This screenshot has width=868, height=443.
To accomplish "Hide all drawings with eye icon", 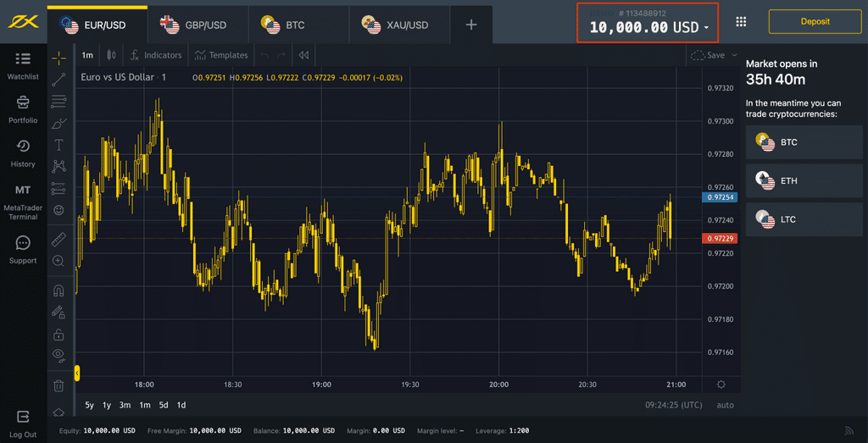I will coord(58,354).
